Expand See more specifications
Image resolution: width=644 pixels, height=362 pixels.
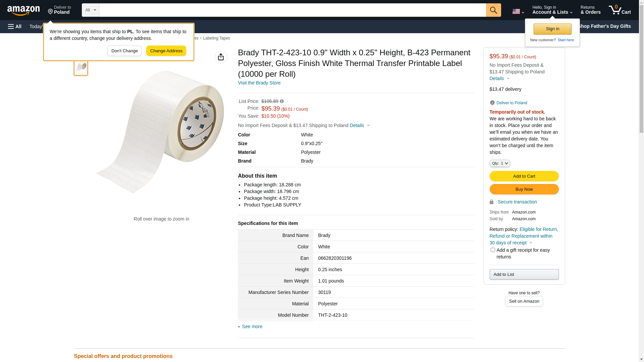point(252,326)
